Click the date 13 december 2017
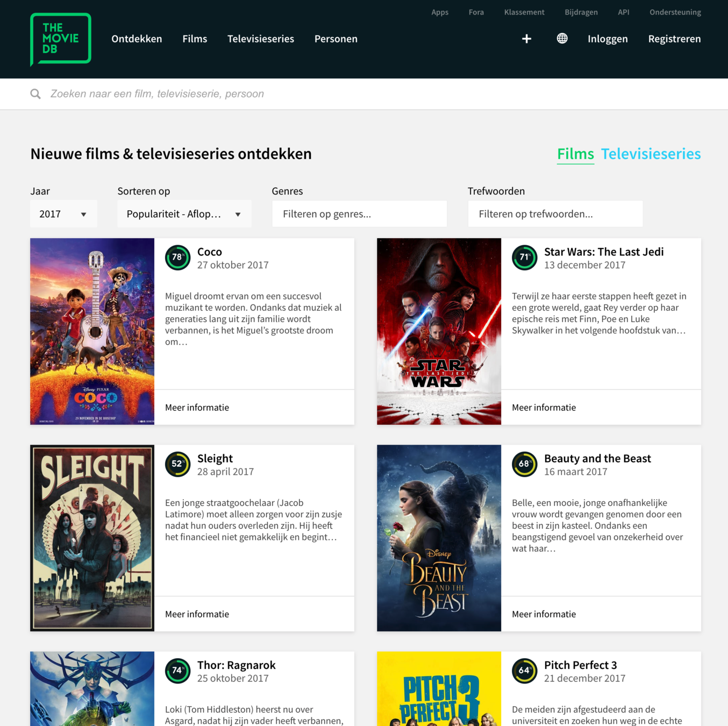 (x=585, y=265)
